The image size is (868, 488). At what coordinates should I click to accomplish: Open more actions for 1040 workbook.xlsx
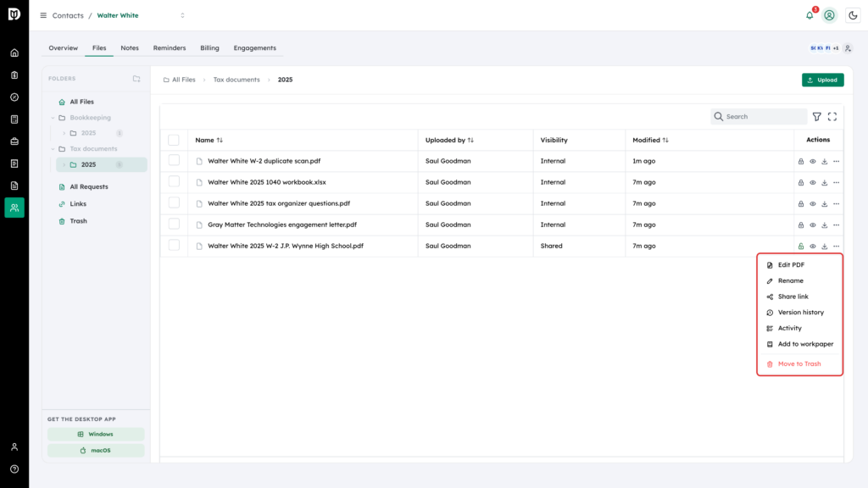[836, 183]
